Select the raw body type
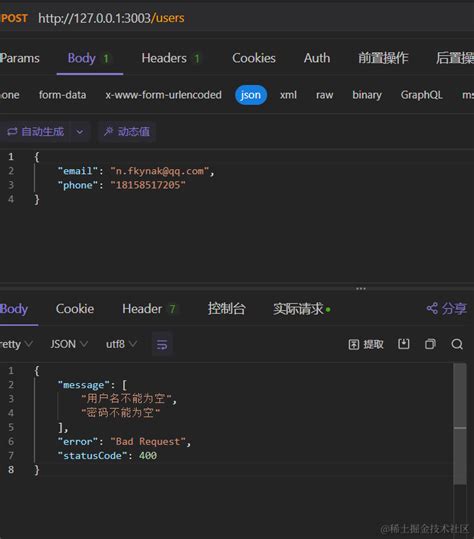Viewport: 474px width, 539px height. pos(324,95)
